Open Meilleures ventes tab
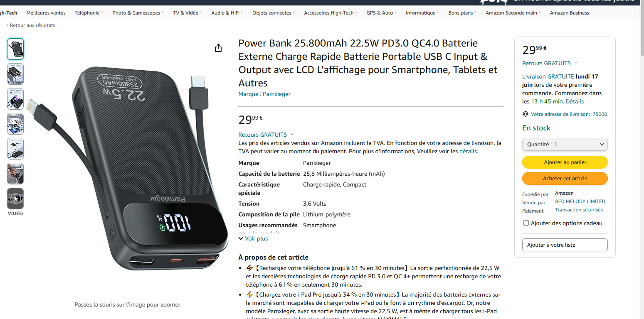 [x=46, y=13]
